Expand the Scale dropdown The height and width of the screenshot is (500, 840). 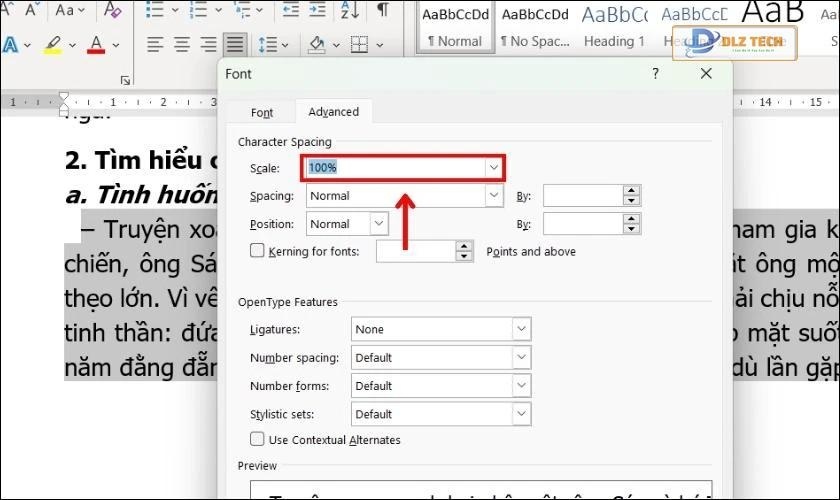(493, 168)
